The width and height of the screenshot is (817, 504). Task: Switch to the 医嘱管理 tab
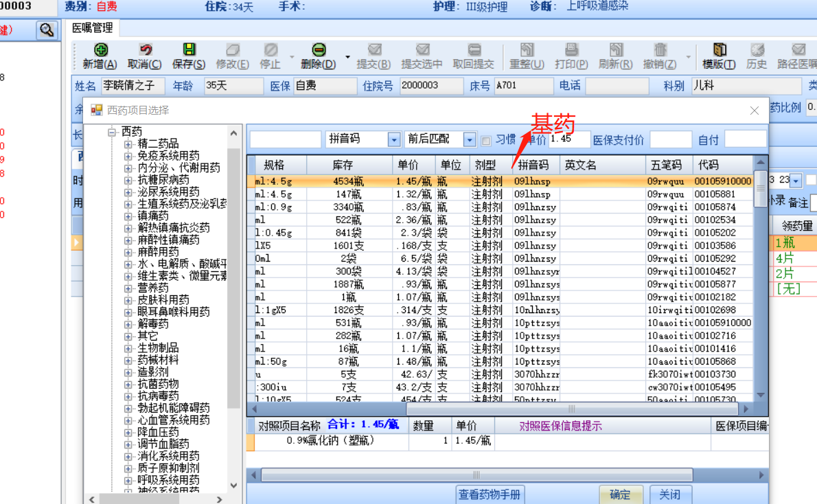(92, 28)
